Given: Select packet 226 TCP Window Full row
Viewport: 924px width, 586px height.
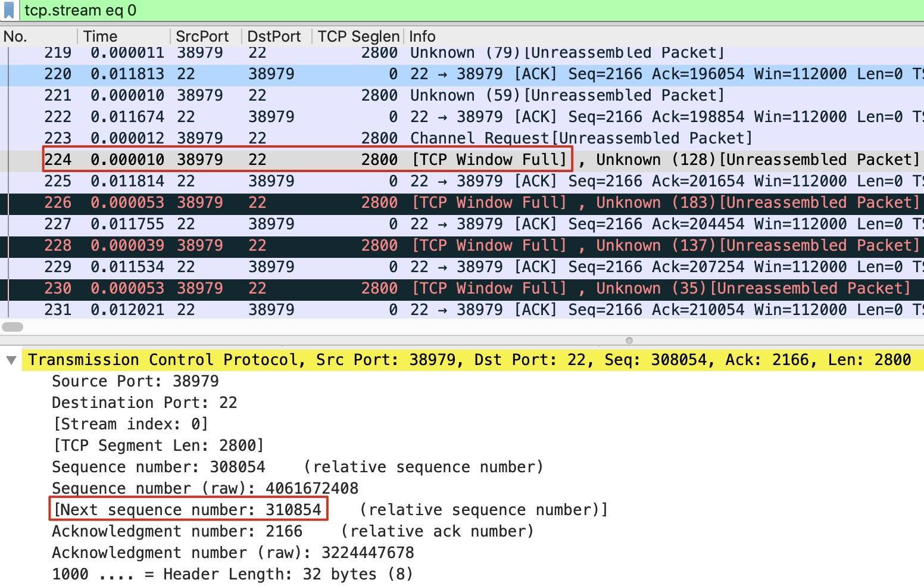Looking at the screenshot, I should click(417, 202).
